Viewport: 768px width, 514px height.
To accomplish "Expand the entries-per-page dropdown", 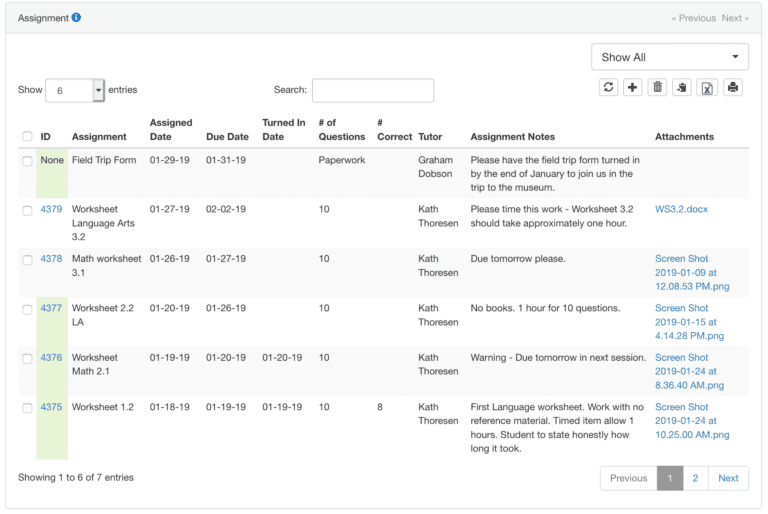I will [x=98, y=90].
